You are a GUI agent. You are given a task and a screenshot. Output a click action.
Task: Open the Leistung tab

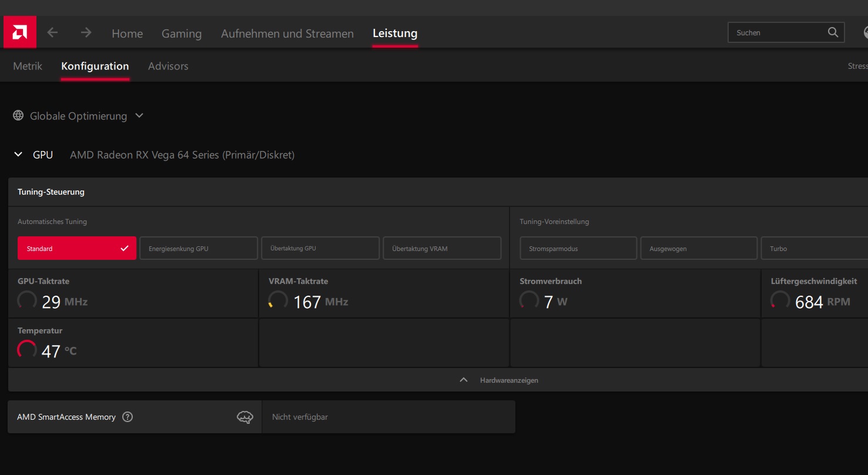[395, 34]
